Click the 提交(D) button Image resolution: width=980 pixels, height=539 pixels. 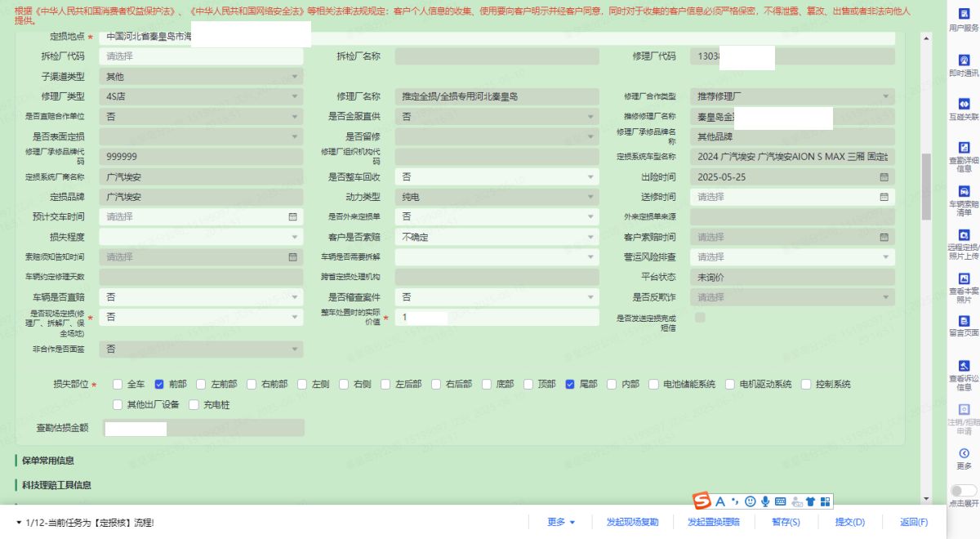click(x=849, y=522)
